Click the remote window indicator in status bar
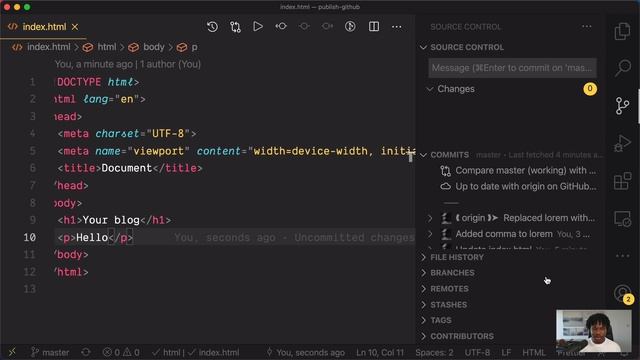 (x=12, y=352)
